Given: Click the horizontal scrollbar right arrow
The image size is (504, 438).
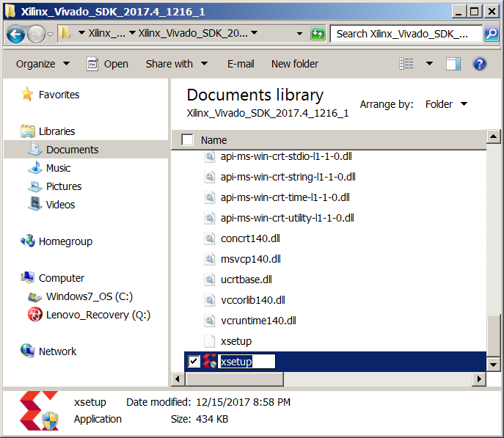Looking at the screenshot, I should click(479, 379).
